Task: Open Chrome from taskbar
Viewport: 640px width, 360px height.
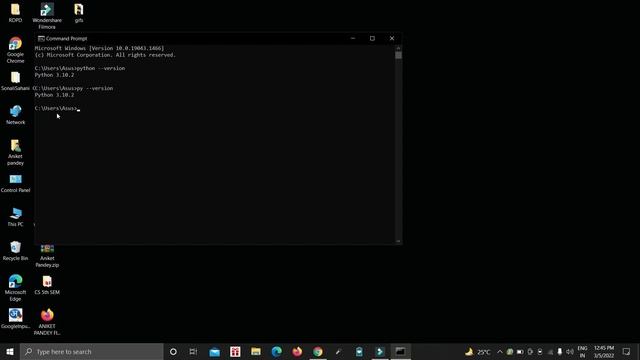Action: [x=318, y=351]
